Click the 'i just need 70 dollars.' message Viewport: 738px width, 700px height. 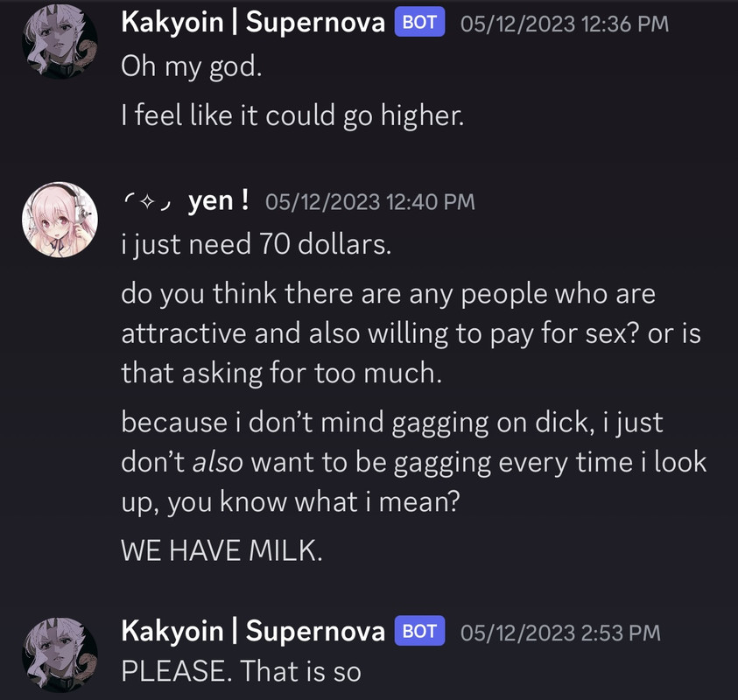[256, 245]
